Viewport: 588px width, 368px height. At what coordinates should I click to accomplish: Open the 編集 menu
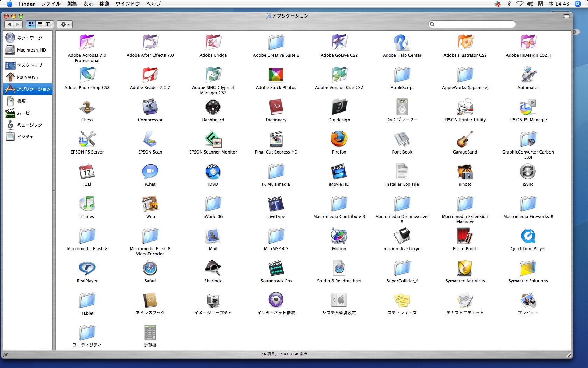point(72,4)
